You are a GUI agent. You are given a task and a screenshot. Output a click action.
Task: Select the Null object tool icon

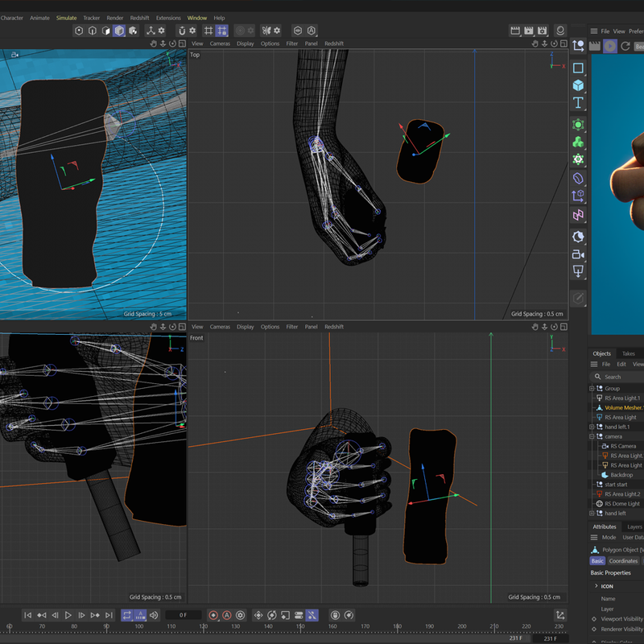point(578,46)
